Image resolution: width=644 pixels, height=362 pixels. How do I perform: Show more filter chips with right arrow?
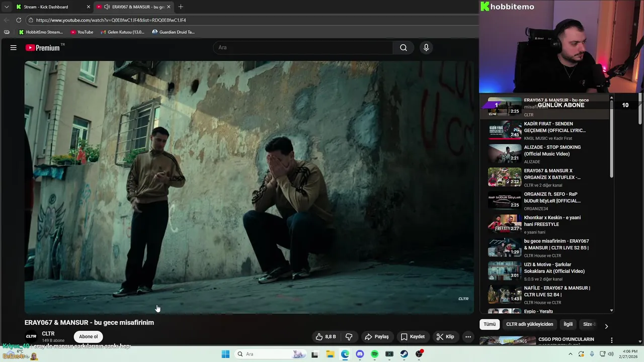[x=606, y=326]
